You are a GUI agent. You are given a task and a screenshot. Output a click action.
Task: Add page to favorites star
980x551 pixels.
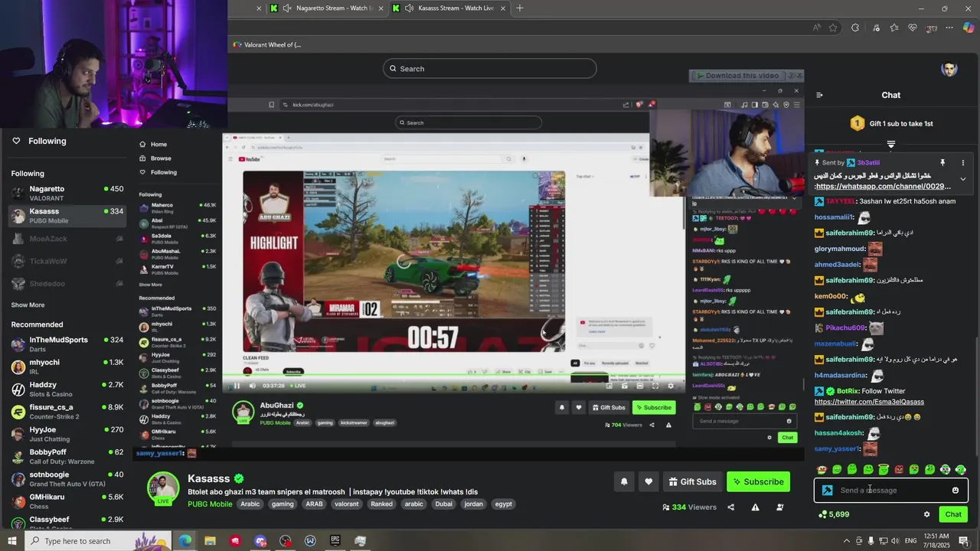click(834, 28)
